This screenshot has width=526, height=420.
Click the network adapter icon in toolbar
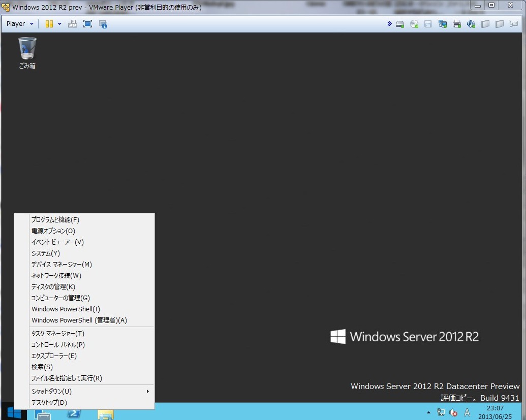[442, 23]
